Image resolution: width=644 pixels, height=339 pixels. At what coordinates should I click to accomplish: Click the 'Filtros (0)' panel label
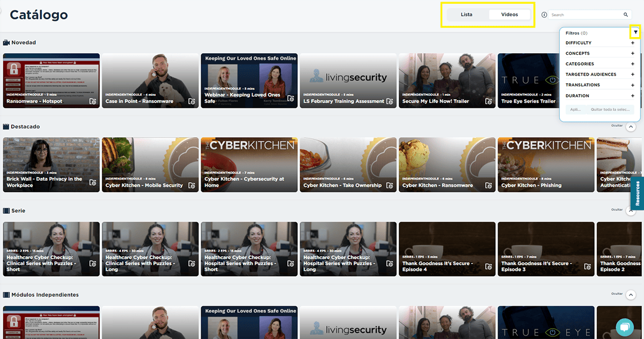tap(576, 33)
